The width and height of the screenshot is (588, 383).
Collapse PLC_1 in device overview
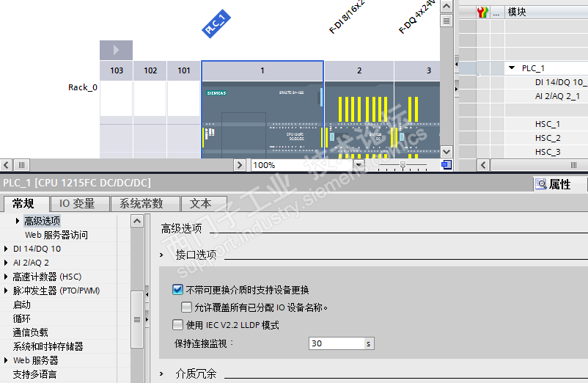click(x=512, y=68)
